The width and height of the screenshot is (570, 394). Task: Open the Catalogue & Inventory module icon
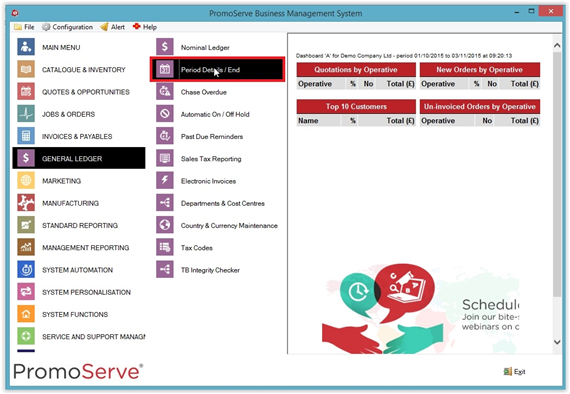[26, 69]
